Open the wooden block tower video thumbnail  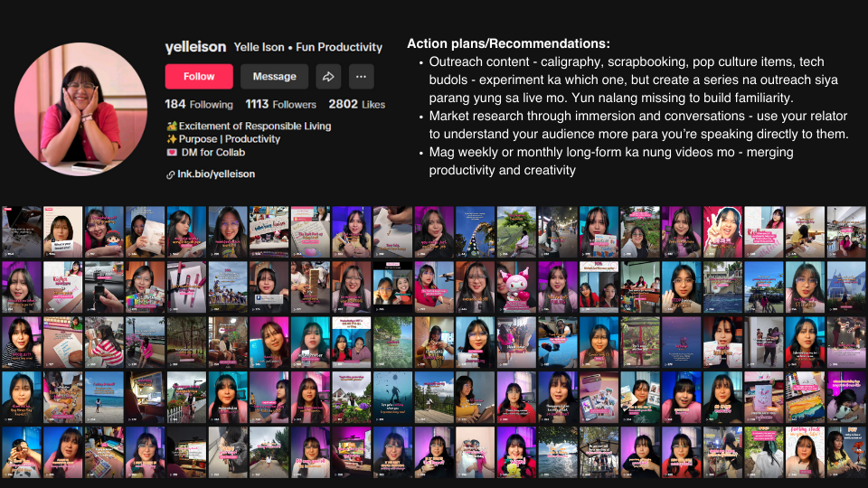coord(310,286)
